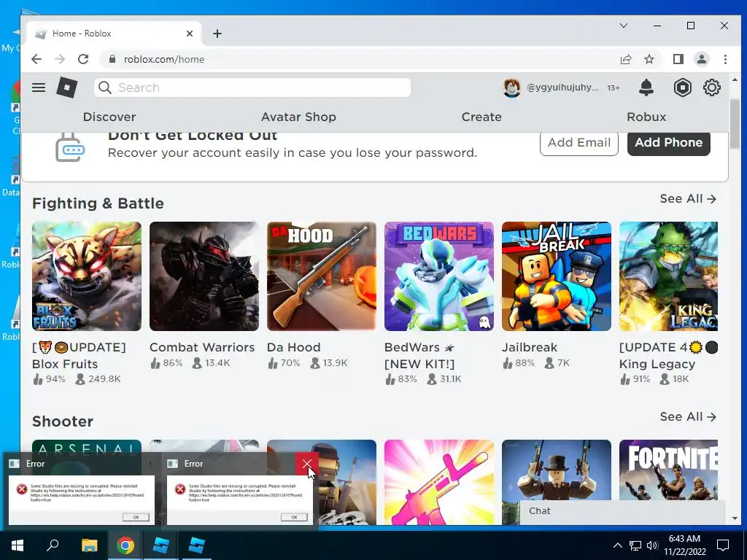747x560 pixels.
Task: Click the scrollbar down arrow
Action: tap(735, 518)
